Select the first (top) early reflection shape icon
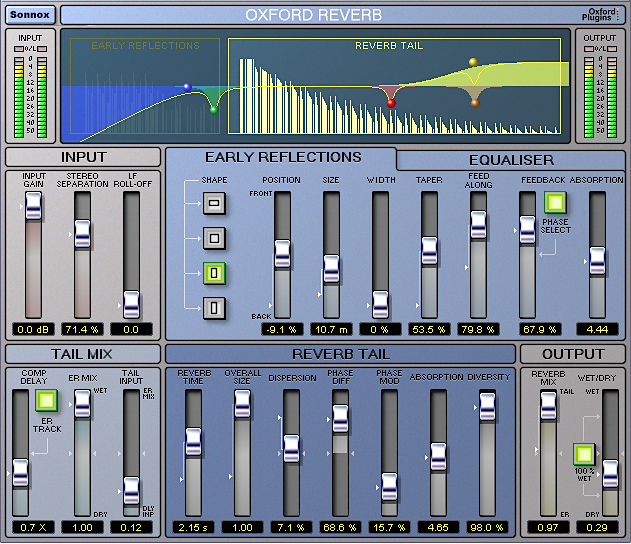The height and width of the screenshot is (544, 631). click(x=215, y=205)
